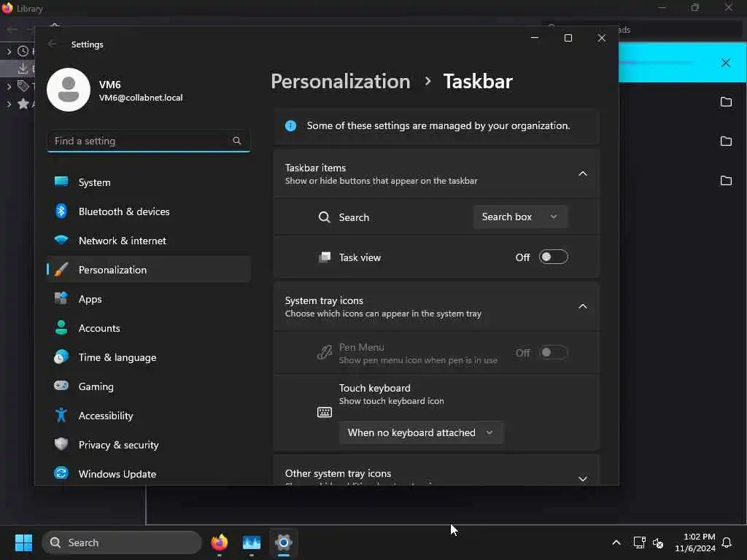Viewport: 747px width, 560px height.
Task: Toggle the Pen Menu switch
Action: pos(554,353)
